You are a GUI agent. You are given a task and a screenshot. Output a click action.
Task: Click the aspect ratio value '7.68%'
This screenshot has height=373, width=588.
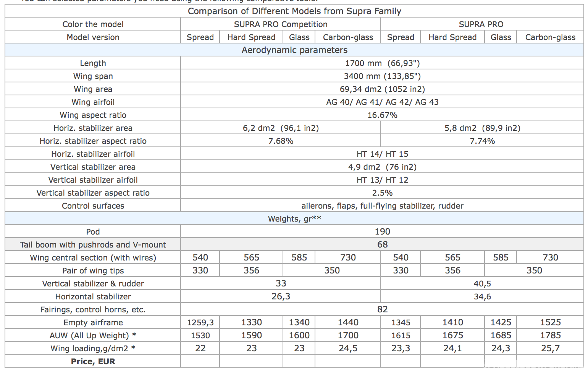click(281, 141)
